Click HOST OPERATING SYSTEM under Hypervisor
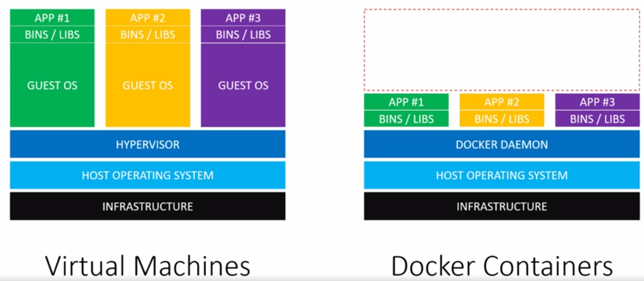644x281 pixels. [148, 175]
